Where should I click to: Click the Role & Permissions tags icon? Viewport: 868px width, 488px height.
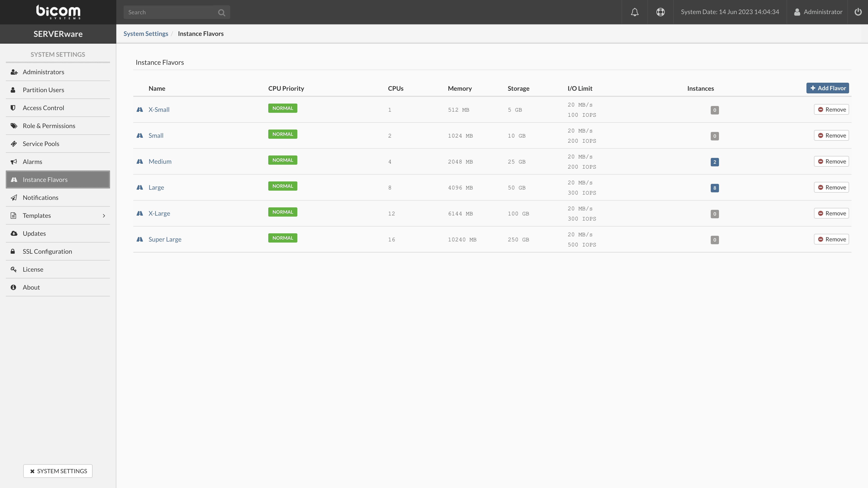coord(14,126)
